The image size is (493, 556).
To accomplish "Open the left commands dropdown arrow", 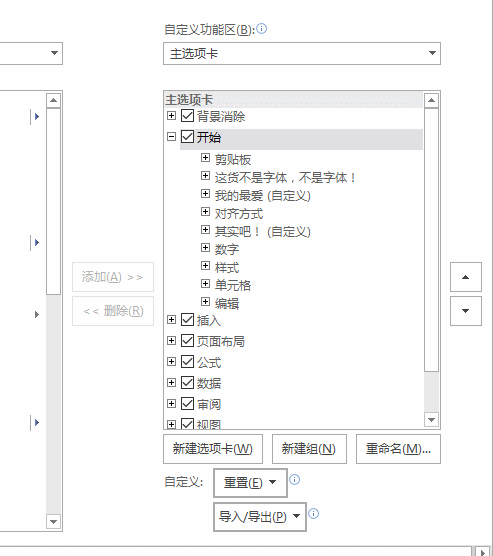I will coord(54,53).
